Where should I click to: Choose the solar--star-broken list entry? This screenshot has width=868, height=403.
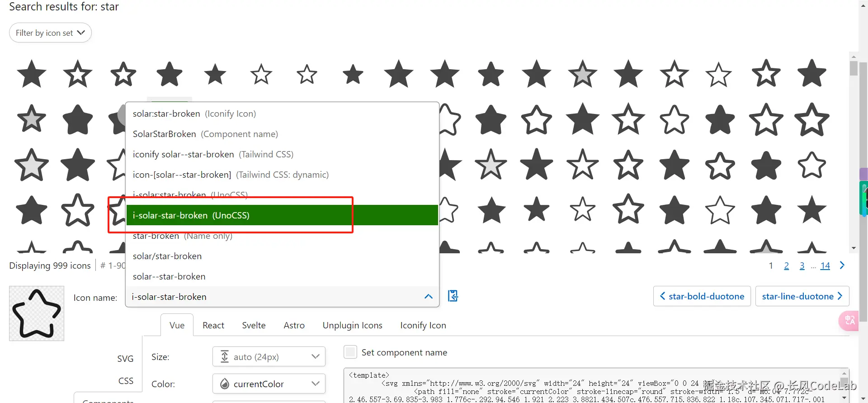pos(282,276)
